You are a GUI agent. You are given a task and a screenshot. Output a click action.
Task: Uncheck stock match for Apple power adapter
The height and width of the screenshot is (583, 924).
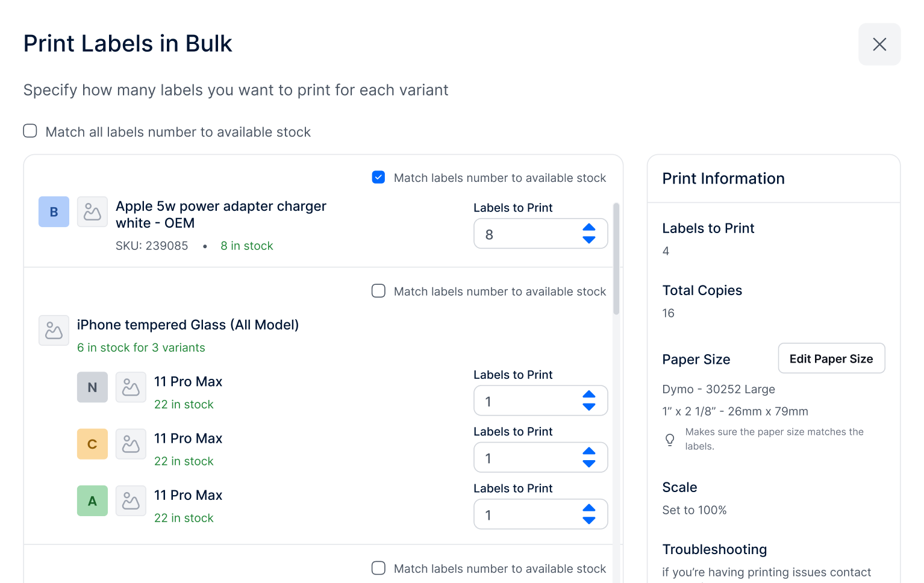click(x=378, y=178)
